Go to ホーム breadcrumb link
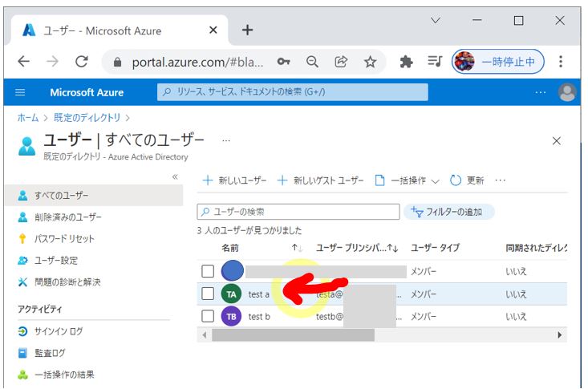The width and height of the screenshot is (588, 389). [28, 118]
